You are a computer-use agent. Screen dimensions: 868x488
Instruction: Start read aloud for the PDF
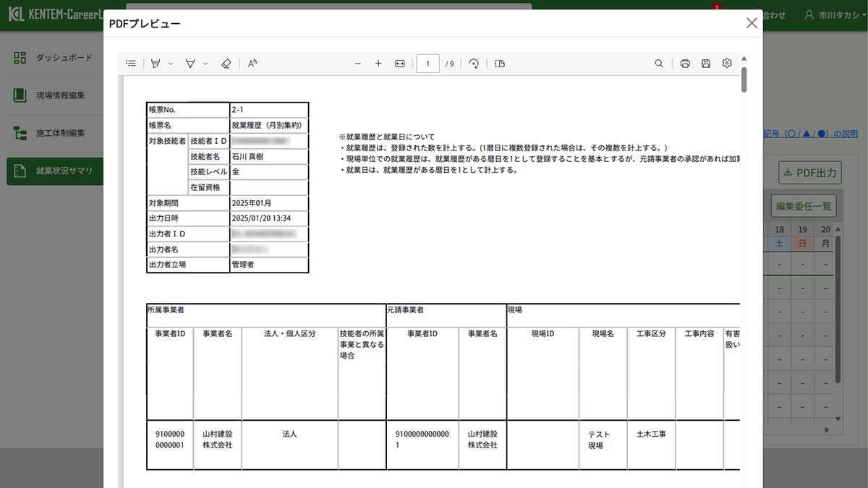pyautogui.click(x=251, y=64)
